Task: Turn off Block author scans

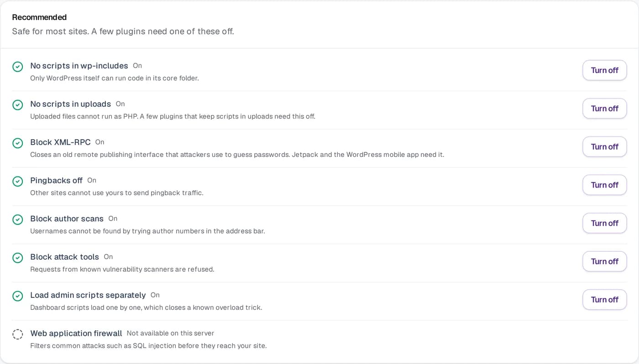Action: tap(604, 223)
